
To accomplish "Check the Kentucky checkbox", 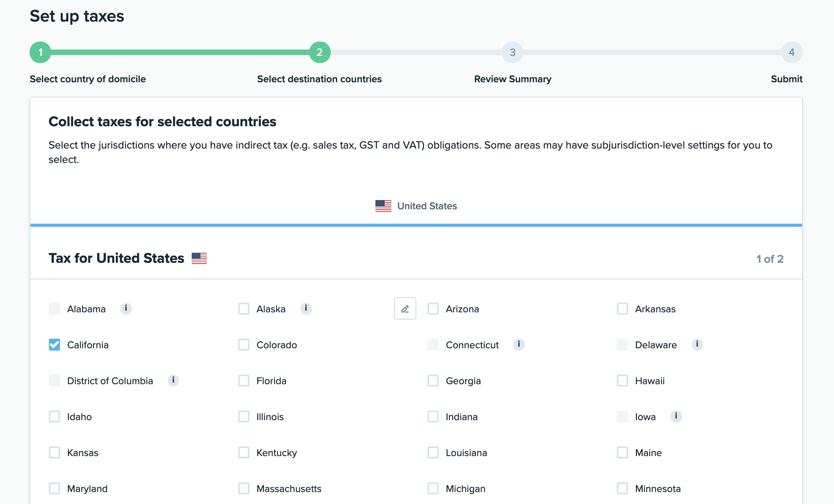I will tap(244, 452).
